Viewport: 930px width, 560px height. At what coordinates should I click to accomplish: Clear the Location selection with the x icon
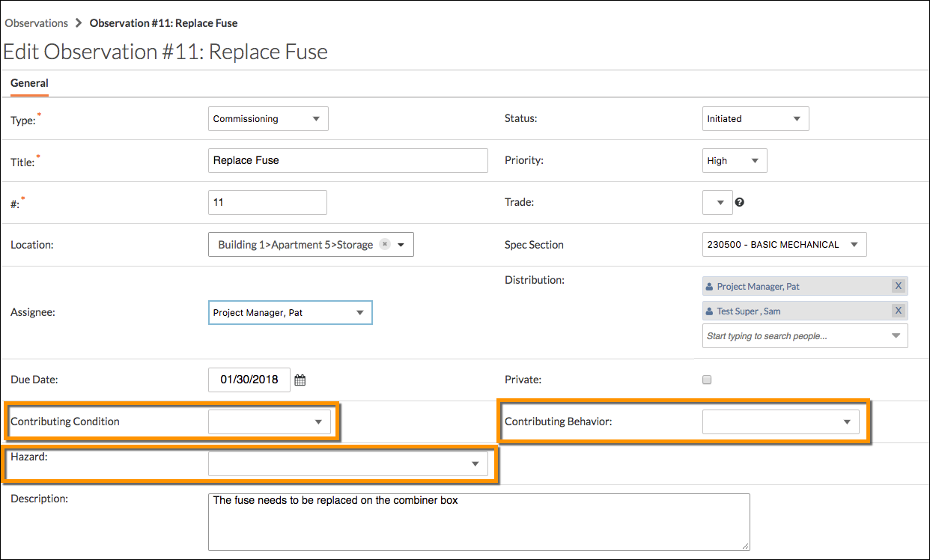click(x=384, y=244)
